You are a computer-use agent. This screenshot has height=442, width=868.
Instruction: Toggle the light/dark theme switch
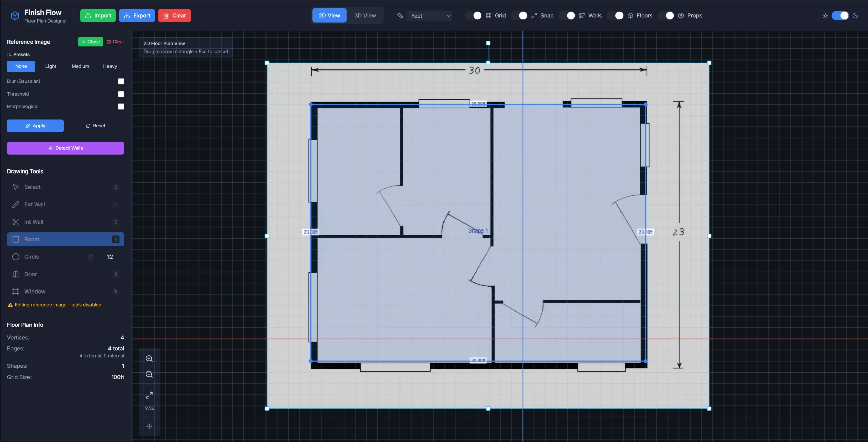[x=840, y=16]
